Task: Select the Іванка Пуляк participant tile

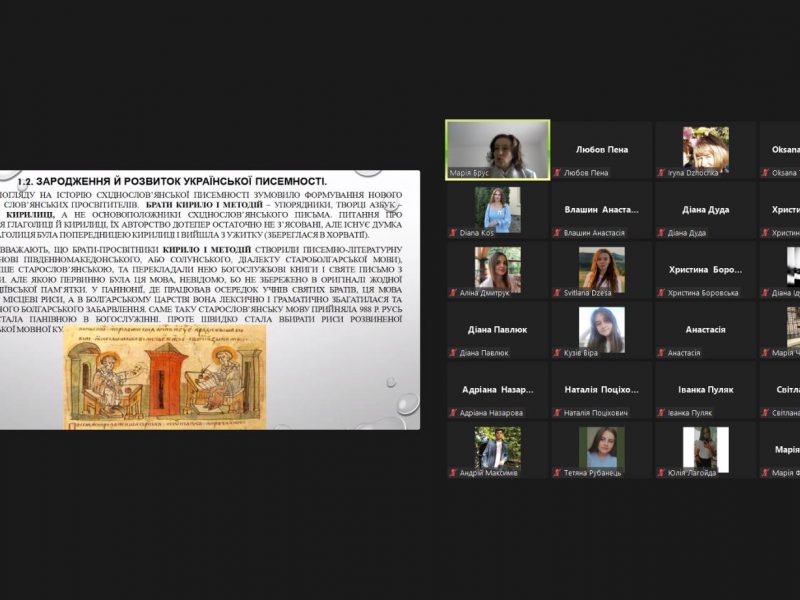Action: (x=705, y=388)
